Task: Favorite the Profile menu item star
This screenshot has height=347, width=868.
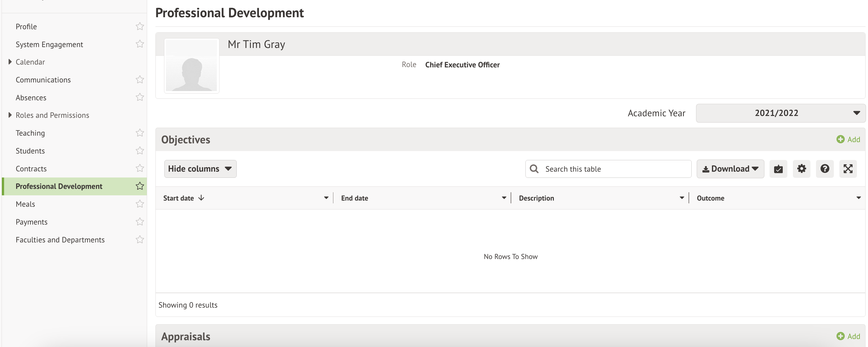Action: pyautogui.click(x=140, y=26)
